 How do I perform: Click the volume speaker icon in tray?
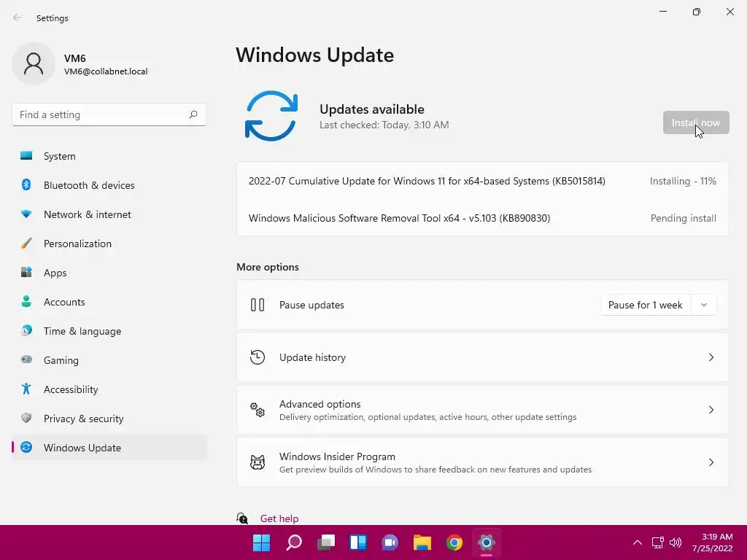[676, 542]
